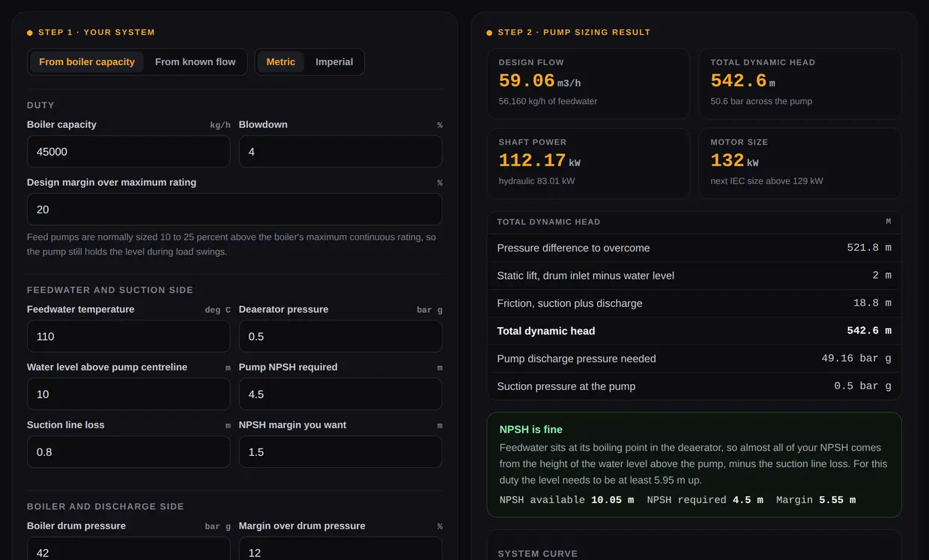Click the Motor Size value 132
The width and height of the screenshot is (929, 560).
(x=727, y=160)
